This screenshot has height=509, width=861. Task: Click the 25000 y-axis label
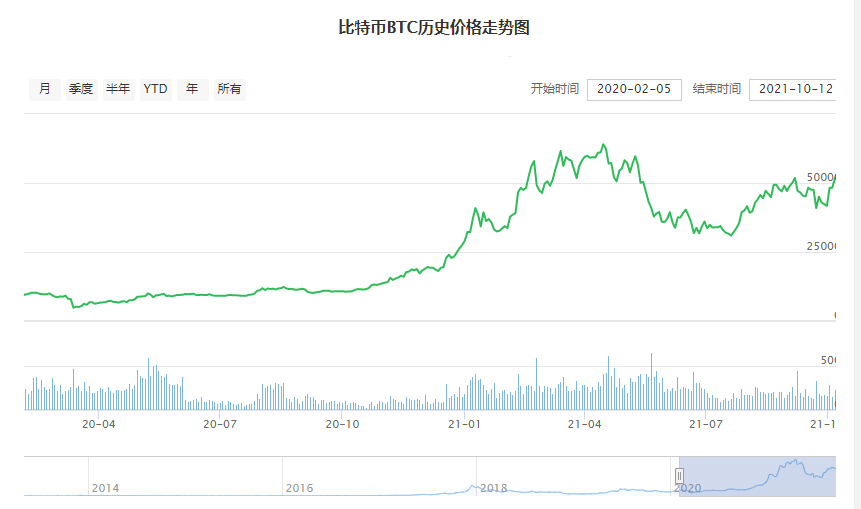tap(821, 246)
